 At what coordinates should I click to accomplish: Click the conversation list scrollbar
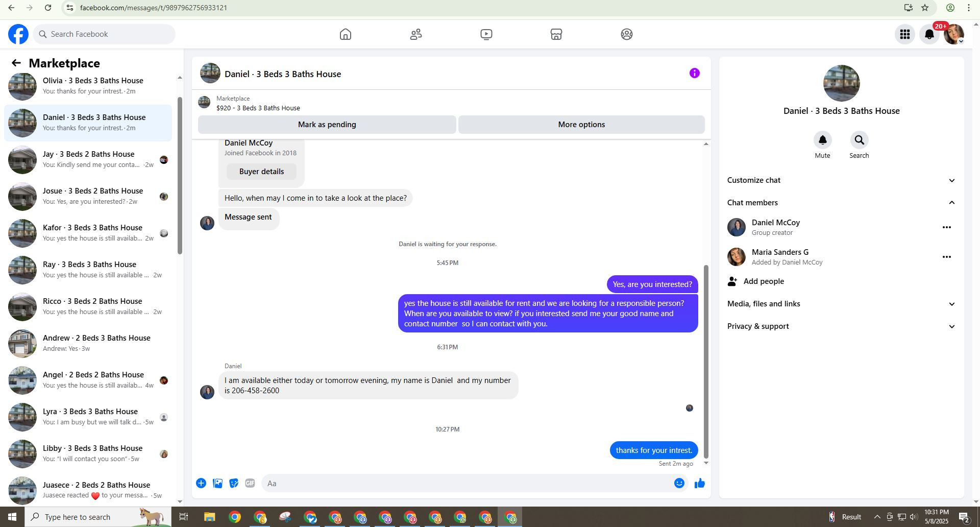pyautogui.click(x=180, y=176)
